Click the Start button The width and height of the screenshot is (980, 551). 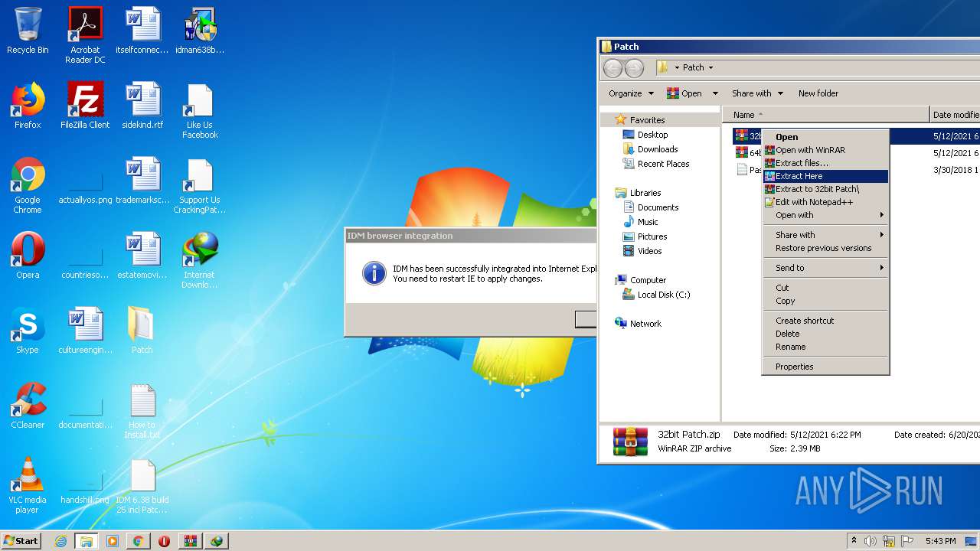click(21, 541)
